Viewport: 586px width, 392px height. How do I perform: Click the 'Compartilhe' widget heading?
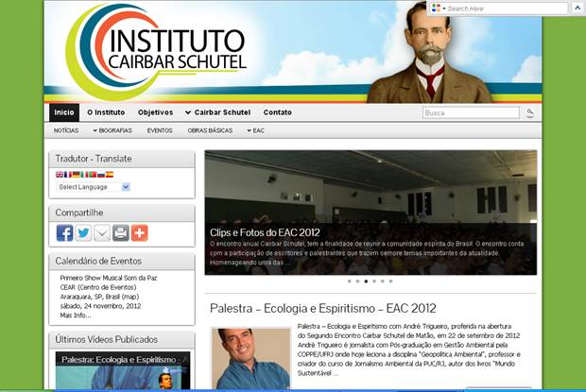click(79, 213)
